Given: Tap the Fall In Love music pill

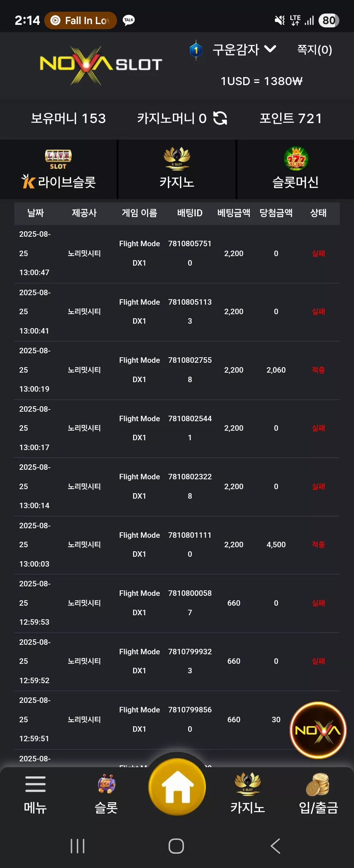Looking at the screenshot, I should (81, 20).
